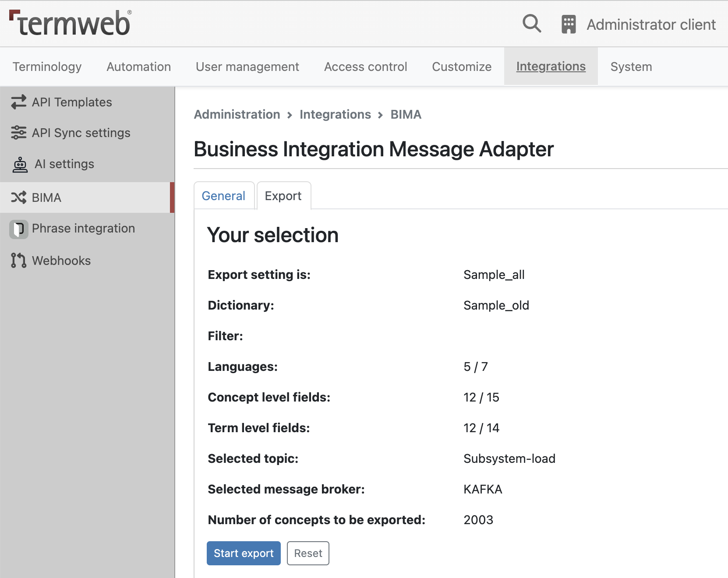Open the Terminology menu
This screenshot has width=728, height=578.
[47, 67]
